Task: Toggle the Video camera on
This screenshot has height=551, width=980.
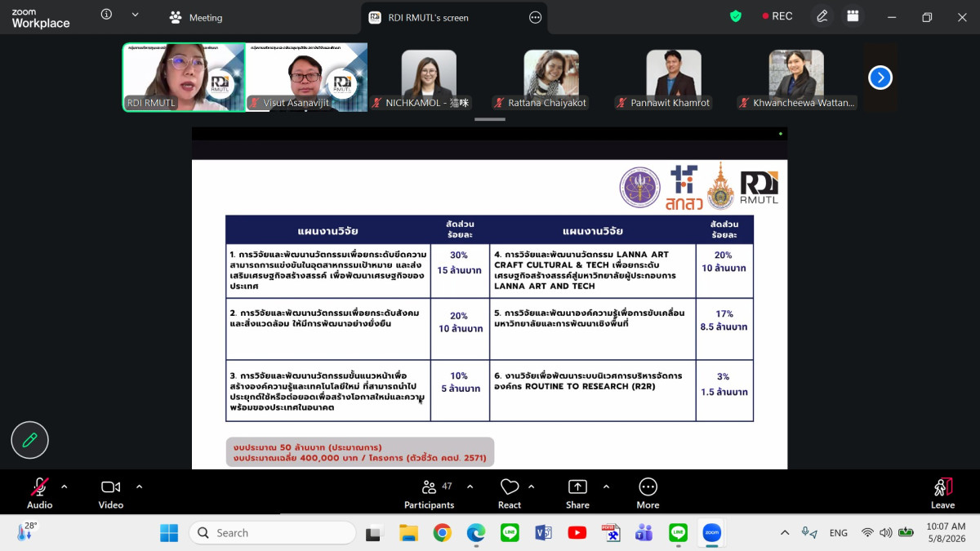Action: 110,487
